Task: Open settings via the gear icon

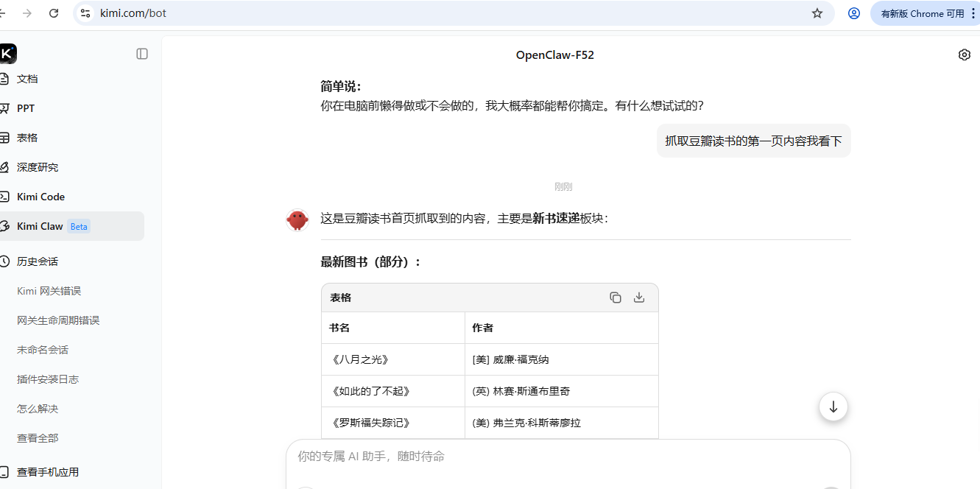Action: click(x=965, y=54)
